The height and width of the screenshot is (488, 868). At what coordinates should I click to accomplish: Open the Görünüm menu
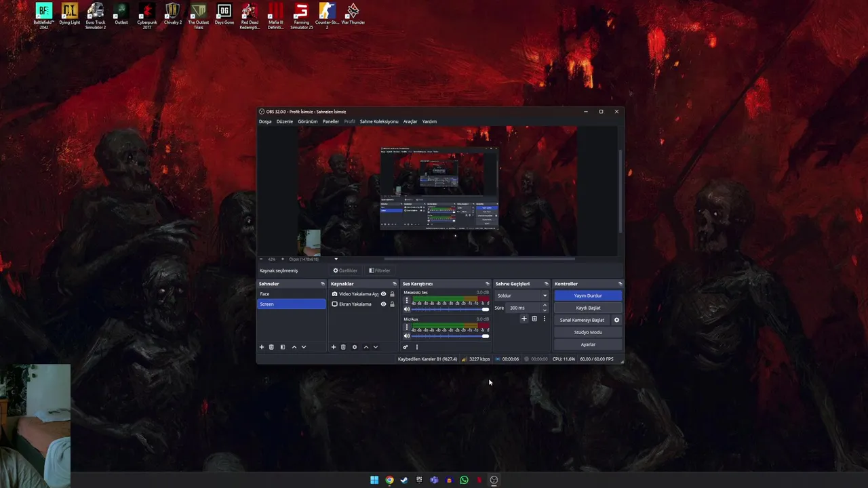308,121
